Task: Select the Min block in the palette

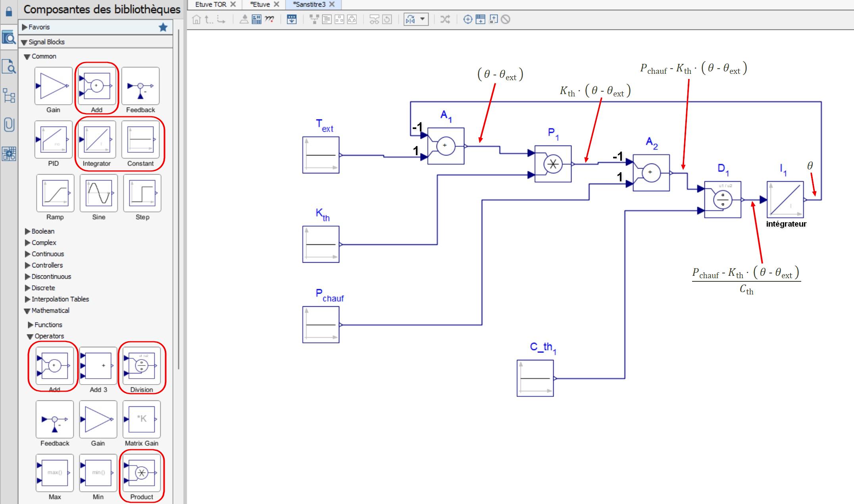Action: tap(98, 473)
